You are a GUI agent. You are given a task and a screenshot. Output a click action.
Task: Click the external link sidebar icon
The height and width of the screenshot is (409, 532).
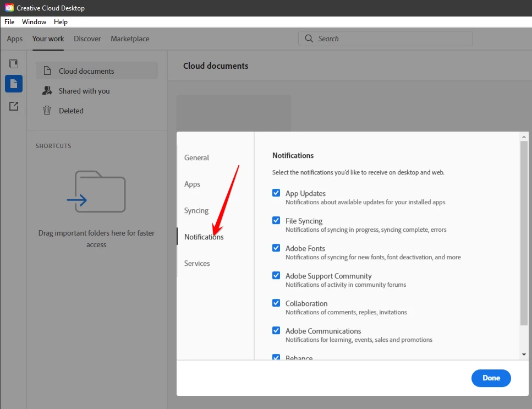14,106
